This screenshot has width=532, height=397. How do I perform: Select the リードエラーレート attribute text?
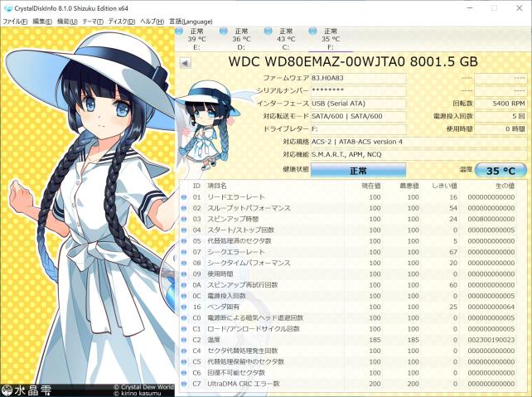coord(236,197)
